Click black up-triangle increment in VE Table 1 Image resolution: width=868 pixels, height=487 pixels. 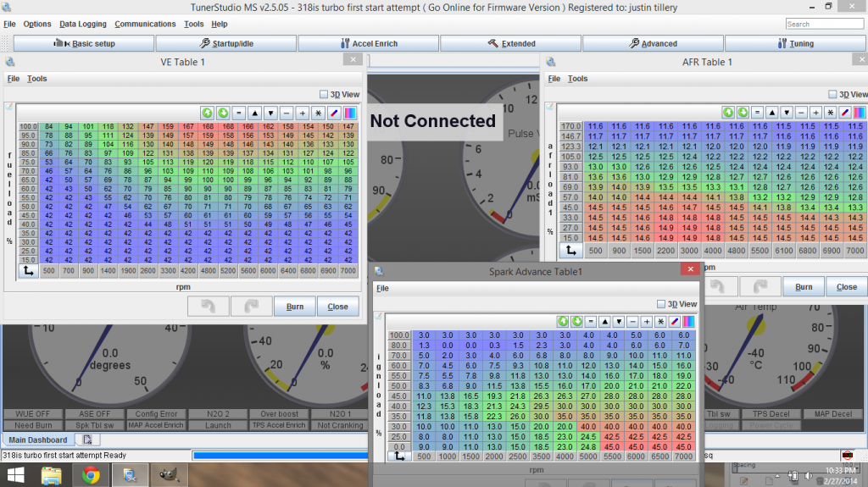pyautogui.click(x=254, y=113)
